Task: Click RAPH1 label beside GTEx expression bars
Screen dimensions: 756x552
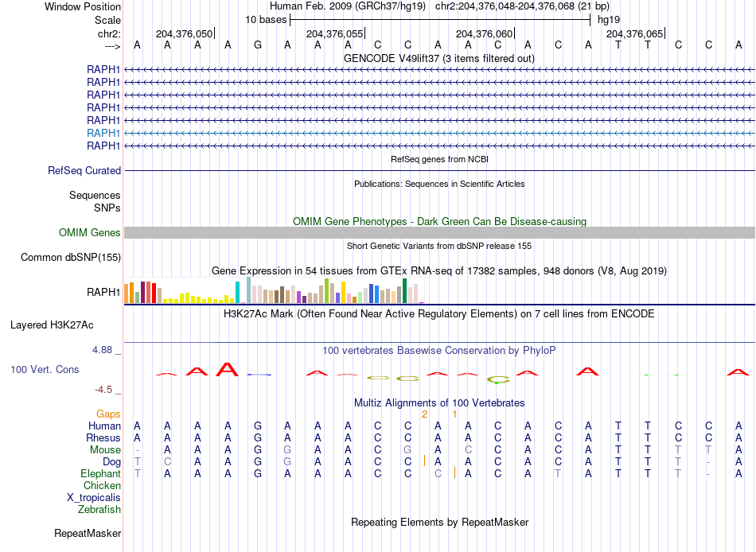Action: pos(103,292)
